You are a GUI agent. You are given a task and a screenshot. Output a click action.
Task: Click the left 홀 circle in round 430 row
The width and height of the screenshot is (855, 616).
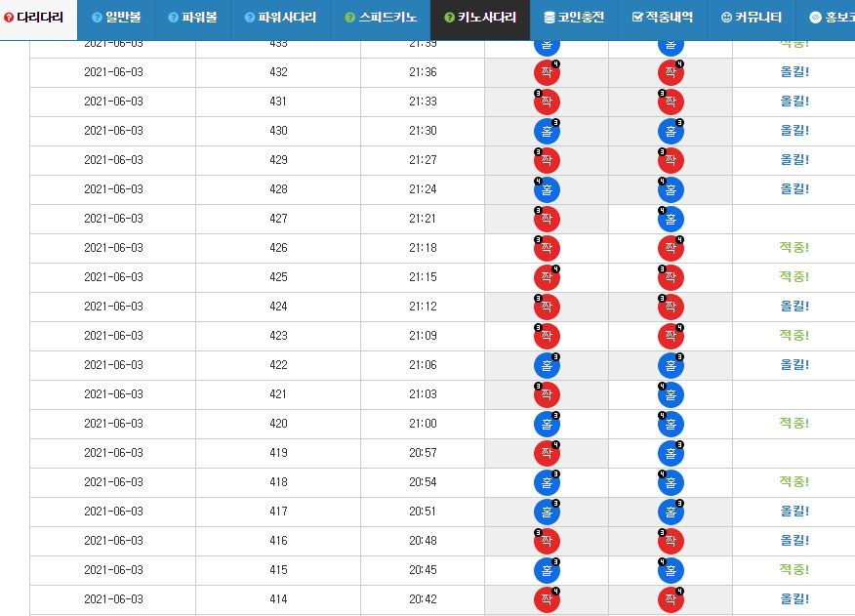(x=547, y=131)
